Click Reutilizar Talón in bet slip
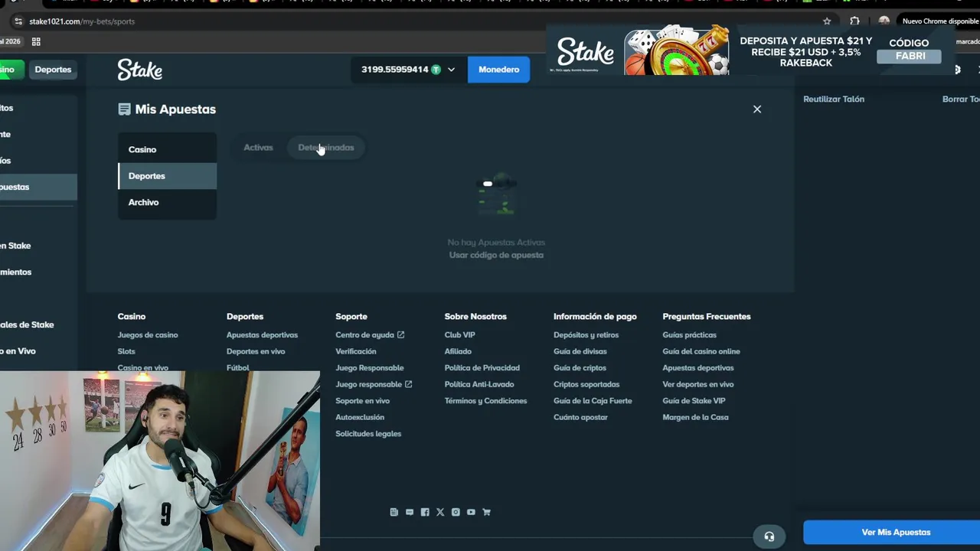 (x=834, y=99)
